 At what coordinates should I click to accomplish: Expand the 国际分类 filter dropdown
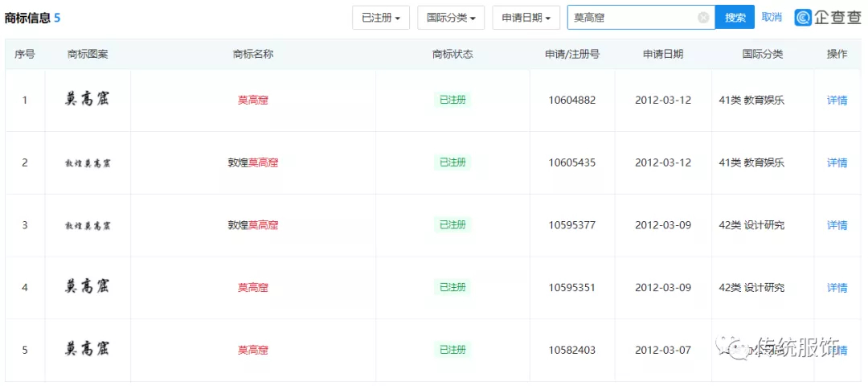pyautogui.click(x=450, y=18)
